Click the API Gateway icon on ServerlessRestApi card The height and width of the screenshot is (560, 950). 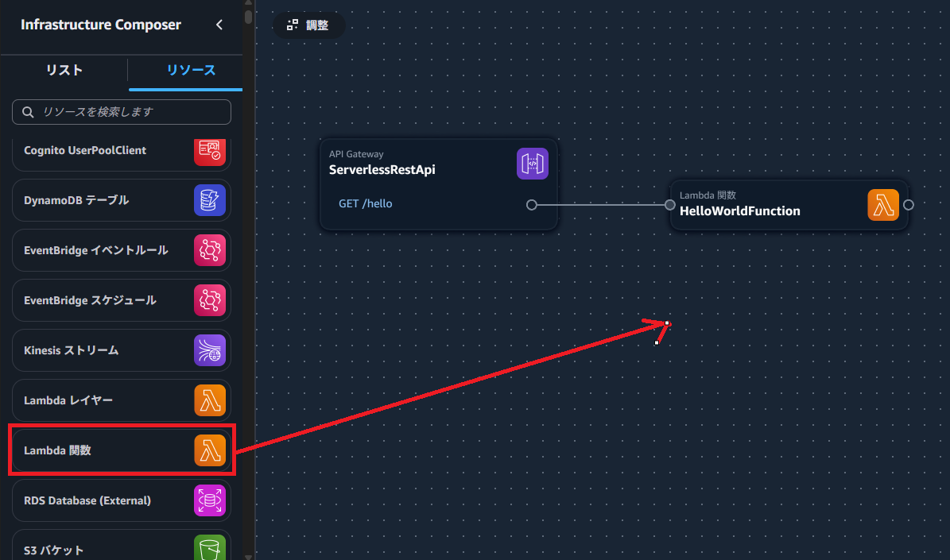[x=533, y=164]
